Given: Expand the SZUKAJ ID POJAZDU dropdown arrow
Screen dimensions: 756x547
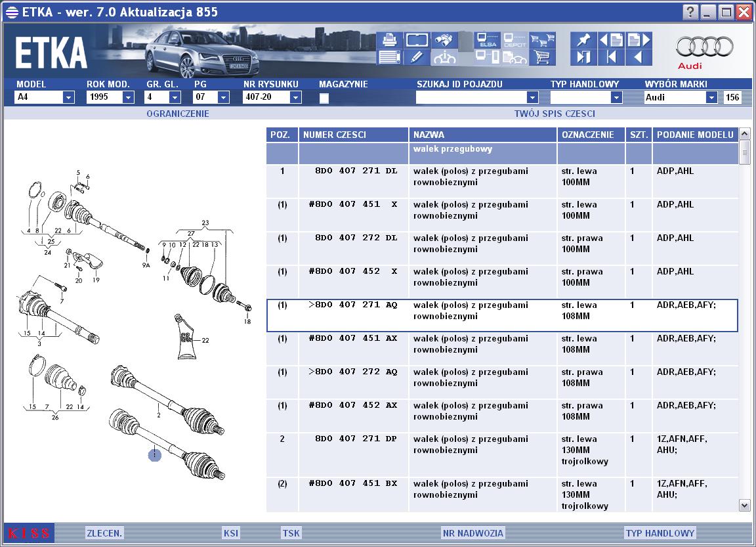Looking at the screenshot, I should tap(532, 97).
